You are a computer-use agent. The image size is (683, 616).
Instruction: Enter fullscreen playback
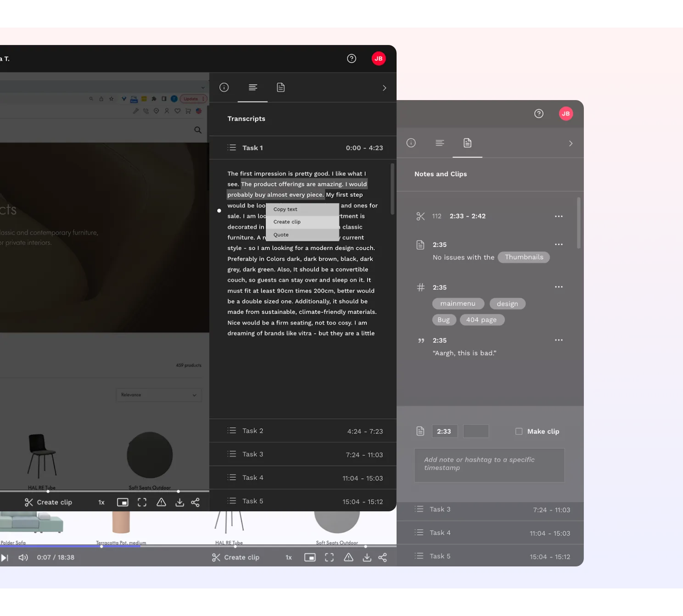329,557
